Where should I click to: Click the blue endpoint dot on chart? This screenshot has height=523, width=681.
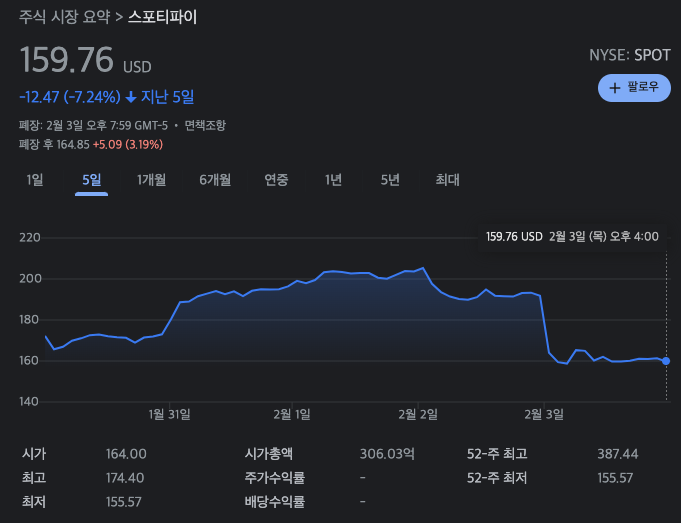666,361
